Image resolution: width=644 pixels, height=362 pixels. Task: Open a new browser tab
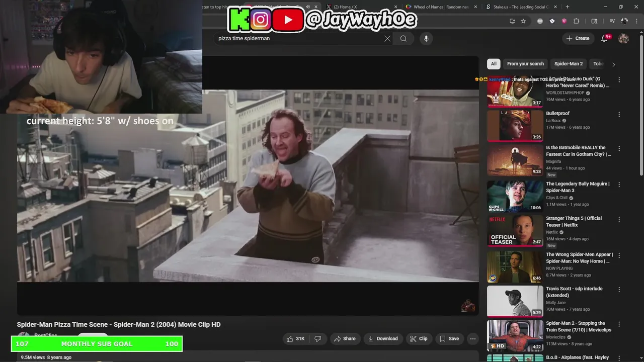click(568, 7)
